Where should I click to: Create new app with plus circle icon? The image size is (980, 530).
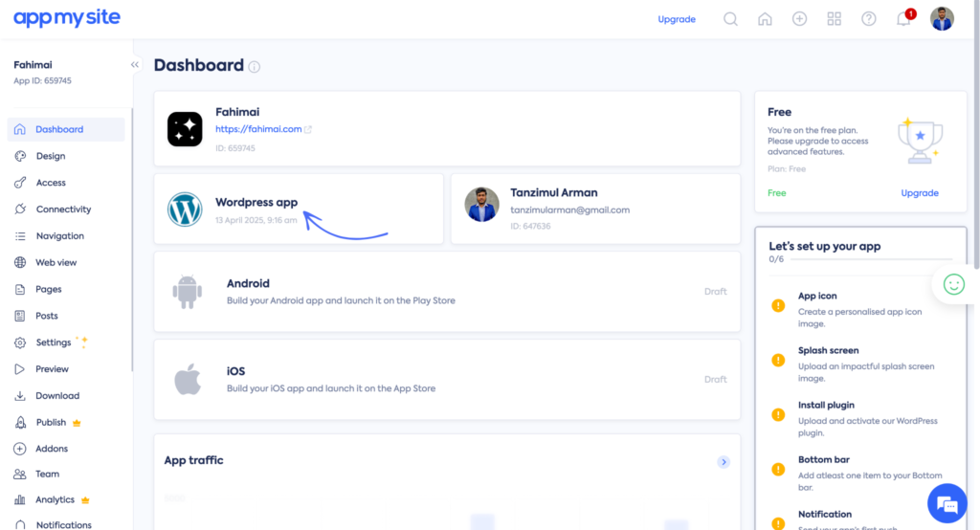(799, 19)
